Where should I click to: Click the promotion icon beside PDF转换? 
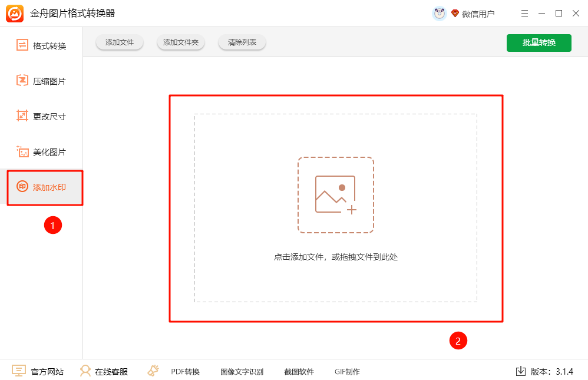tap(153, 371)
